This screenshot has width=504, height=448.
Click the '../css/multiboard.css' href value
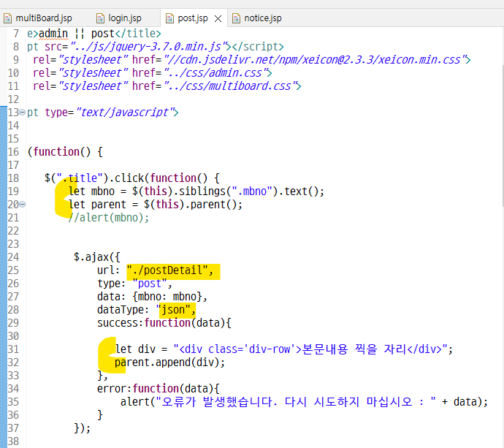(231, 86)
